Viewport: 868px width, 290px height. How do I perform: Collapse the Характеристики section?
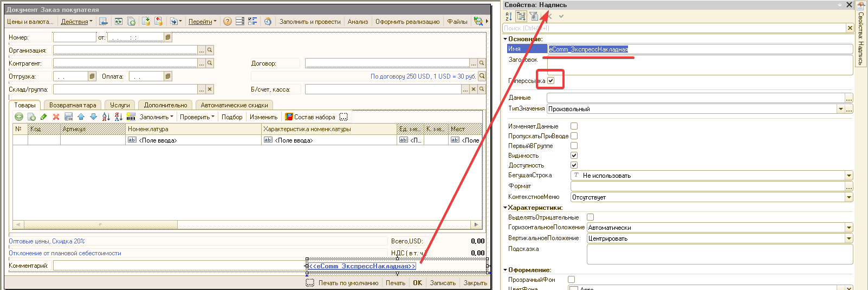[x=506, y=208]
